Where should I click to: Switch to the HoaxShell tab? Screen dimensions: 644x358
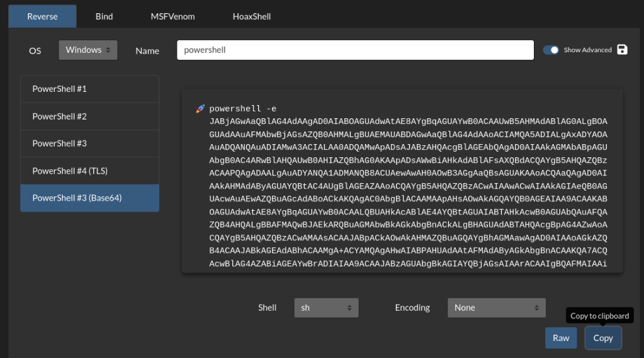pos(252,16)
